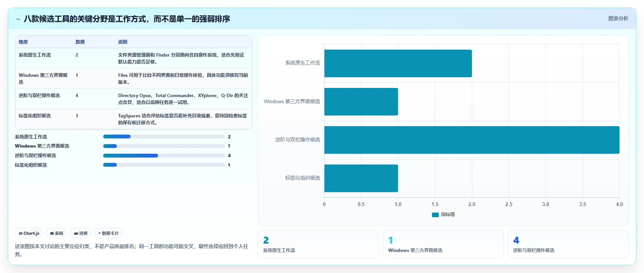644x273 pixels.
Task: Toggle the 指标值 legend item
Action: [x=443, y=214]
